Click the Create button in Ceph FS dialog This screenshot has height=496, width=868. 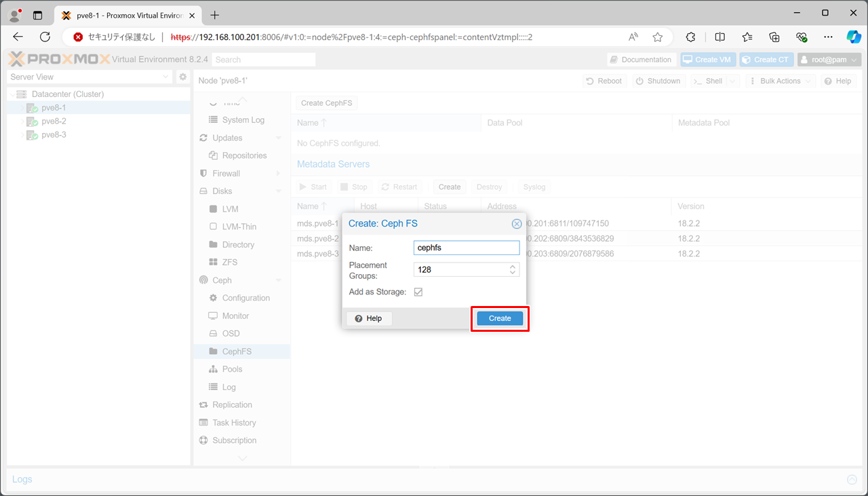500,318
